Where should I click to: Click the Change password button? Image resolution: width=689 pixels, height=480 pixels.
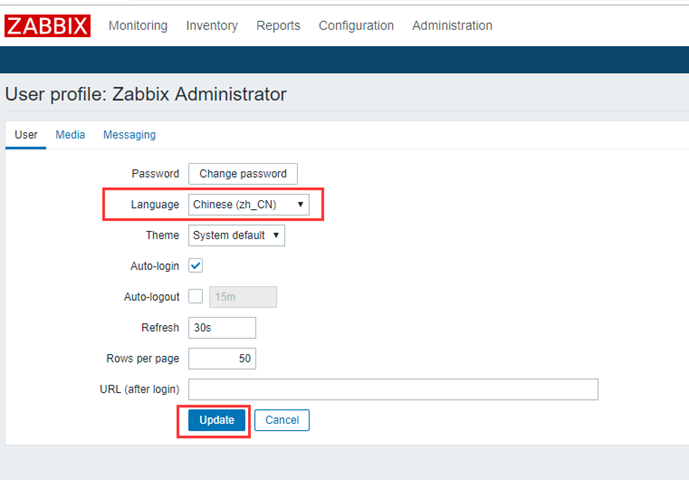tap(243, 174)
